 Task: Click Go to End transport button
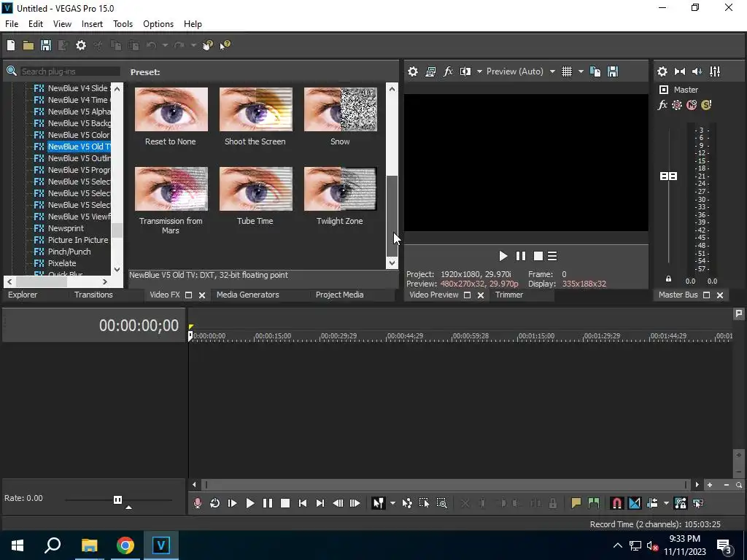tap(320, 503)
